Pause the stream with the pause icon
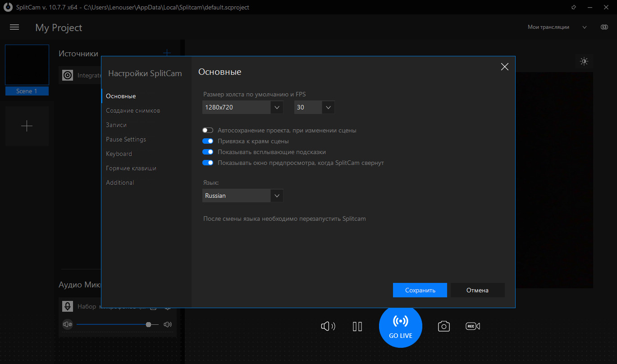 point(357,326)
